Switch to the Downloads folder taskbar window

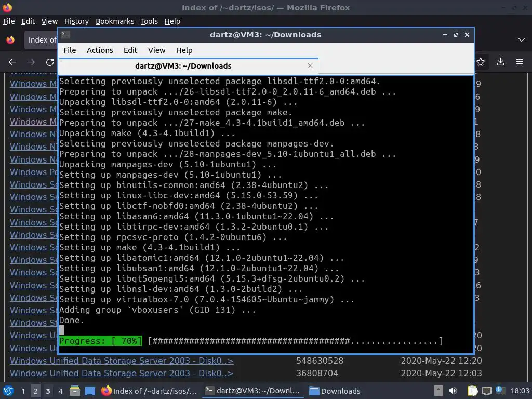click(x=335, y=391)
